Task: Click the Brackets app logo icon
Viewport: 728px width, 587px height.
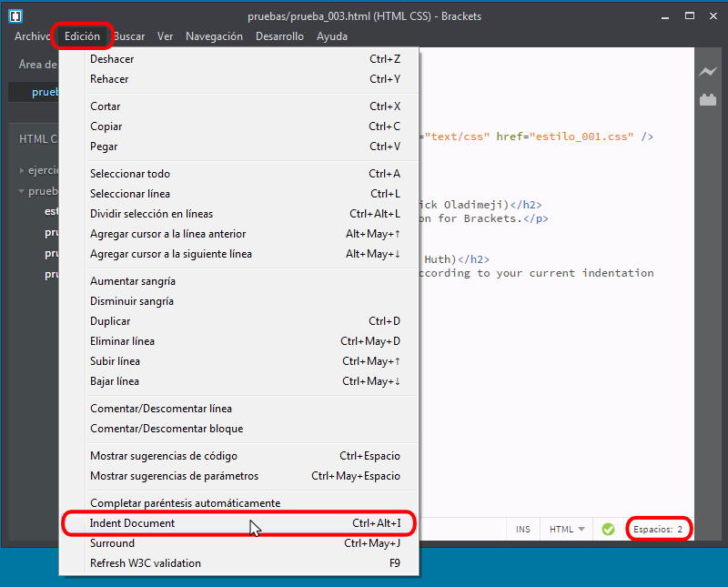Action: (15, 16)
